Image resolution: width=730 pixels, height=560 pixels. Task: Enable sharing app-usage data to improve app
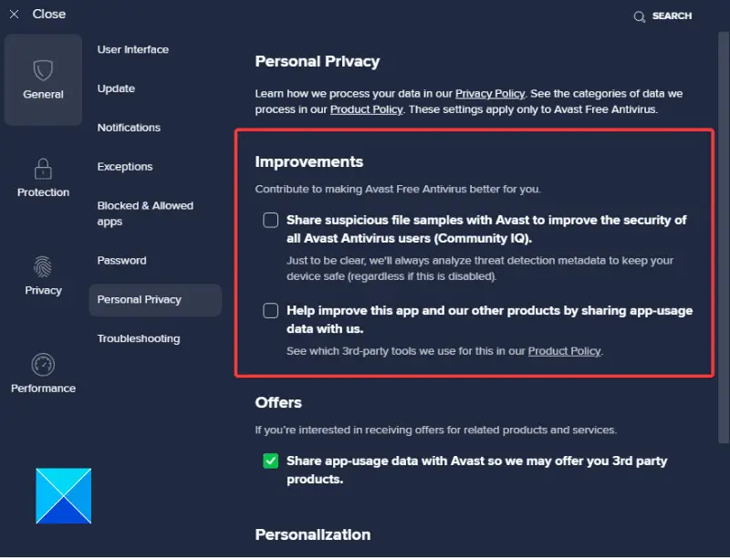(x=271, y=311)
